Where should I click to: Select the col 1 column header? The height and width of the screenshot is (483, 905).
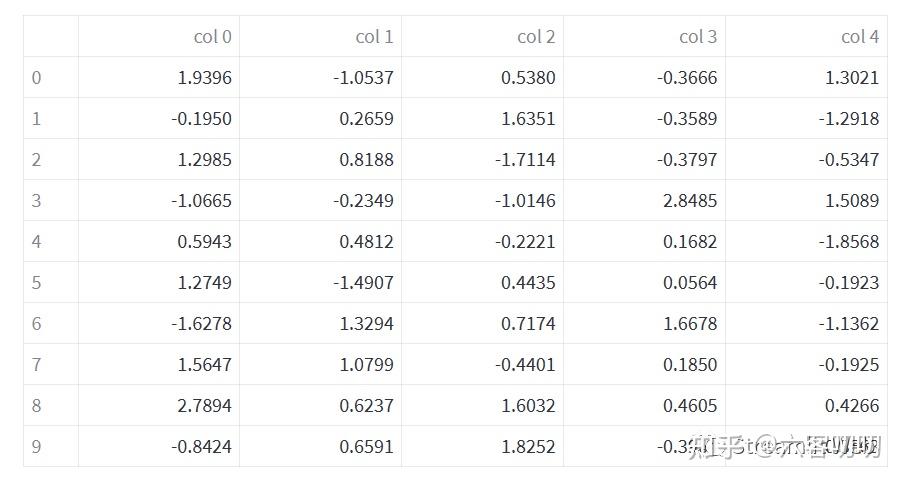(374, 37)
